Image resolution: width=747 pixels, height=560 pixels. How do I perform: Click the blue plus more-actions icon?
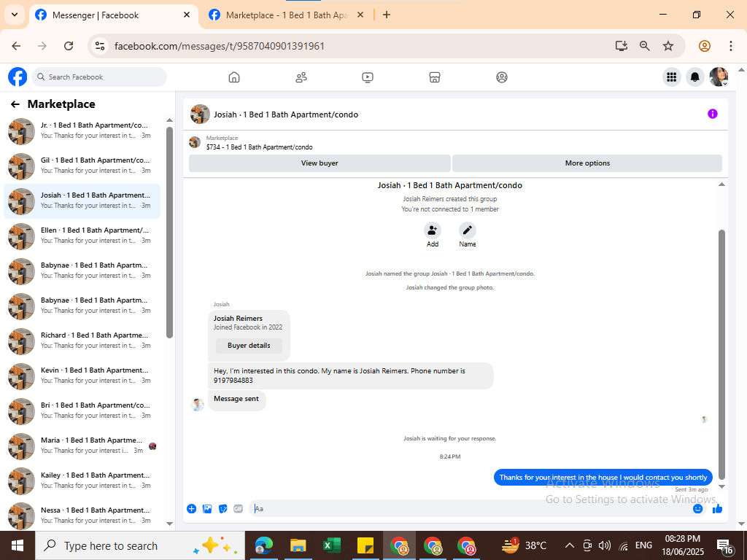(x=192, y=508)
